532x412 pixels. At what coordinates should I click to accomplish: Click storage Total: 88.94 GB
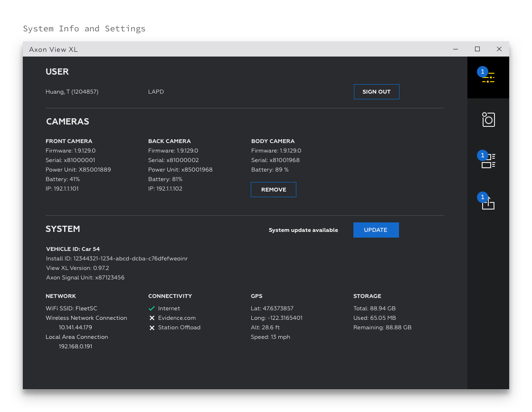point(375,308)
